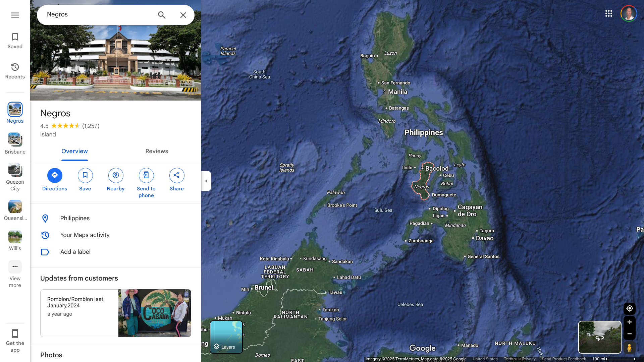The image size is (644, 362).
Task: Switch to the Reviews tab
Action: tap(157, 151)
